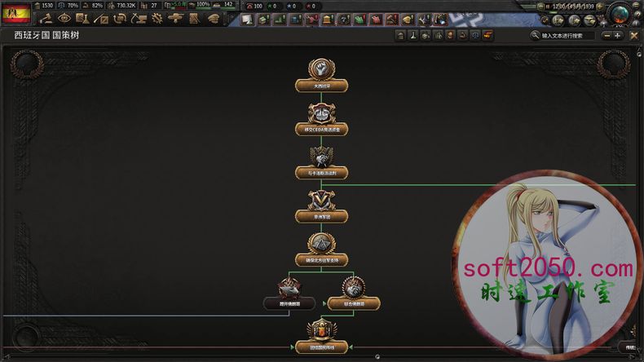Zoom out the focus tree with minus
Viewport: 644px width, 362px height.
coord(606,35)
